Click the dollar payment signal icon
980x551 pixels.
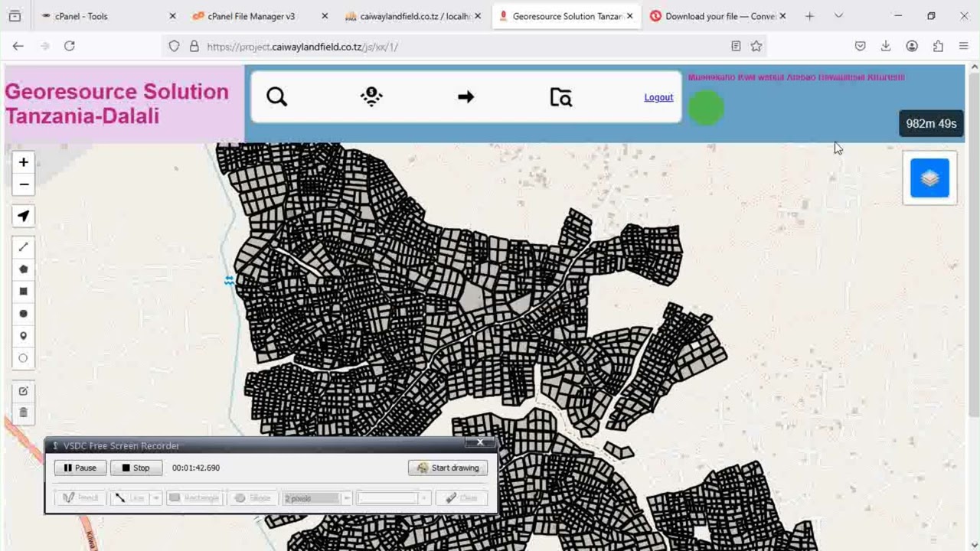[x=371, y=97]
